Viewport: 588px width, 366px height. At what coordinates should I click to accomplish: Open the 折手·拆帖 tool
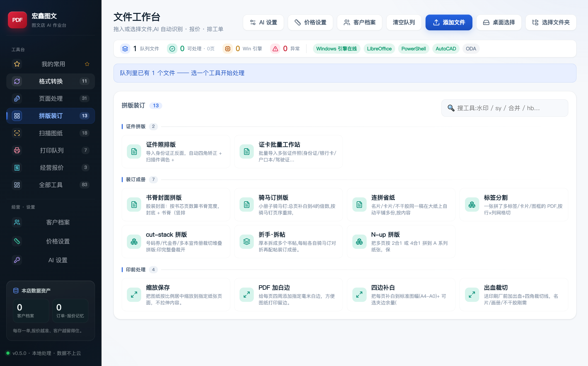288,242
